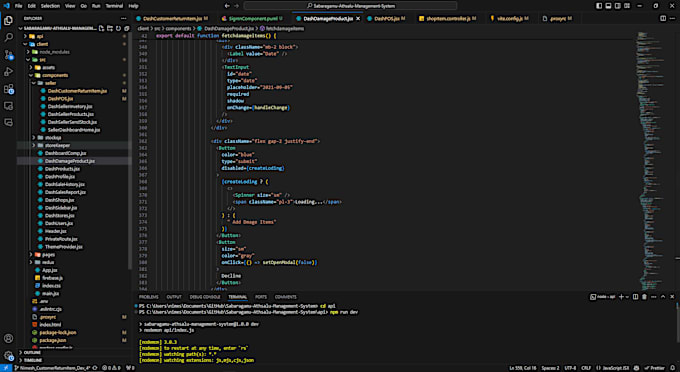Open the Selection menu
Image resolution: width=680 pixels, height=372 pixels.
(50, 6)
